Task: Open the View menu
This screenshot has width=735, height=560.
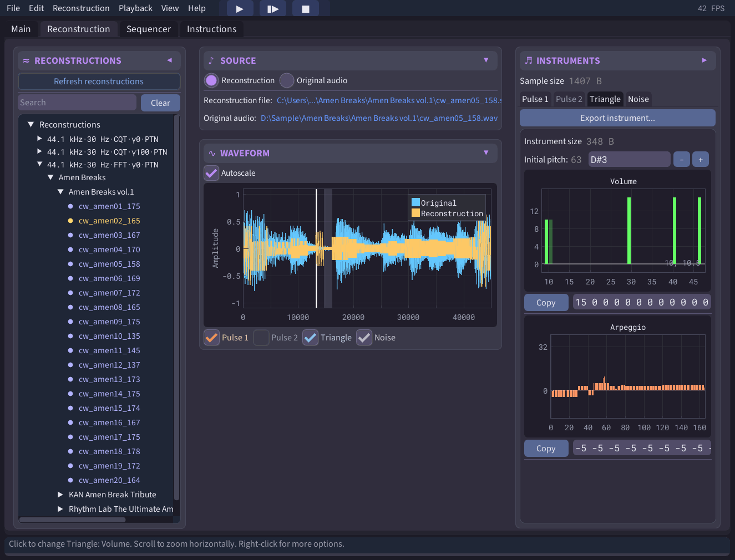Action: pos(170,8)
